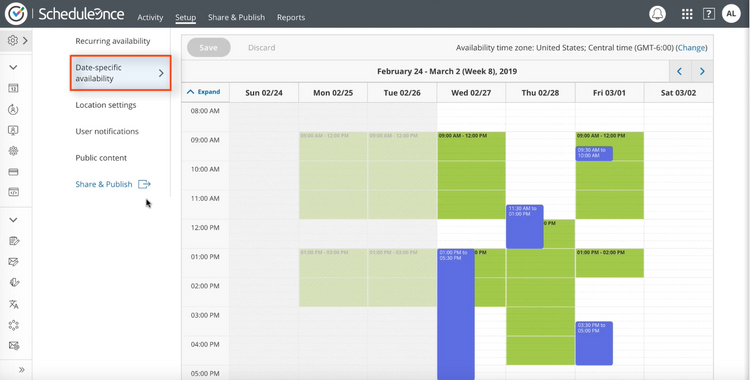Open the Activity menu

point(150,17)
